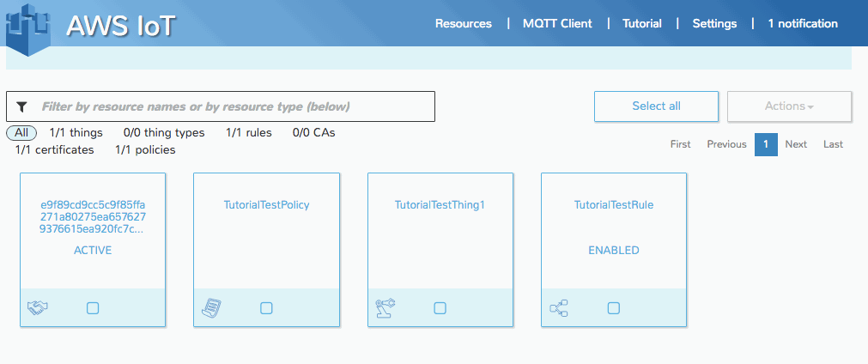Image resolution: width=868 pixels, height=364 pixels.
Task: Click page number 1
Action: tap(766, 144)
